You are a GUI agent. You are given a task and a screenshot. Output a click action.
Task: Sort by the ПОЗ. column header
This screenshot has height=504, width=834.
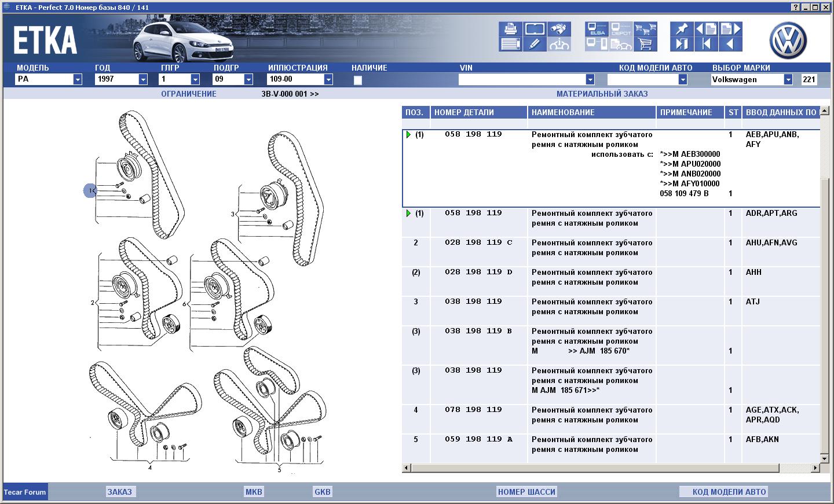pyautogui.click(x=416, y=112)
